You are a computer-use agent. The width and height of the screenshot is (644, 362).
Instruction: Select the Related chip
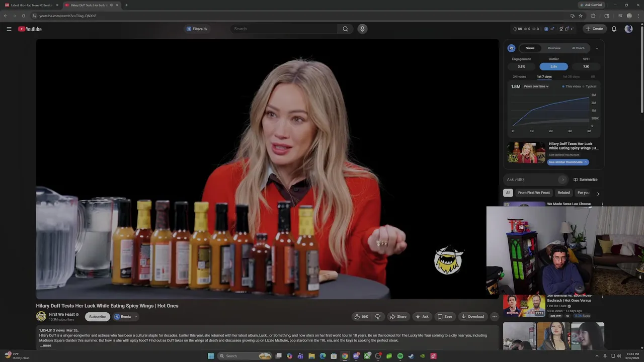[x=563, y=193]
